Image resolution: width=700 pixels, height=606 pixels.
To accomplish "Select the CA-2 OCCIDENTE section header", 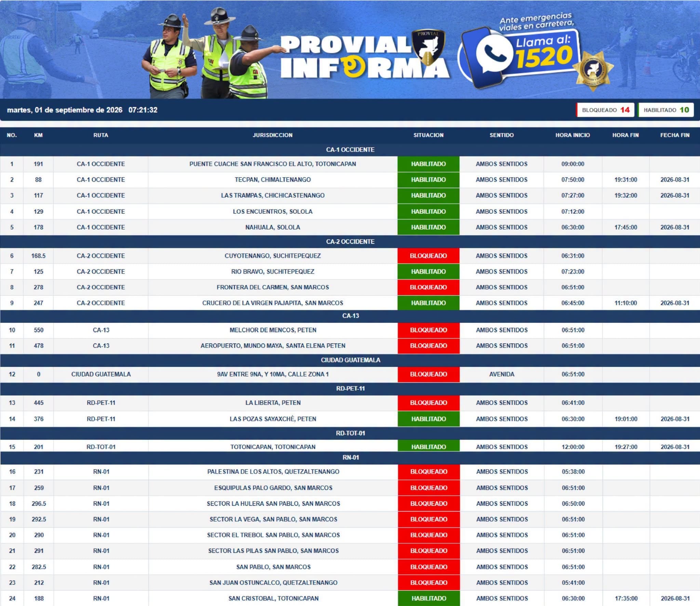I will (350, 242).
